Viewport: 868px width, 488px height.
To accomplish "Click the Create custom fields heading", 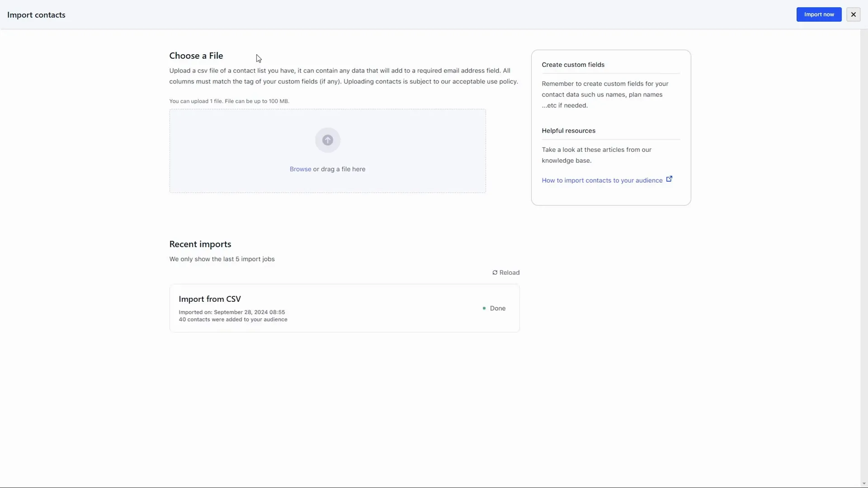I will tap(573, 65).
